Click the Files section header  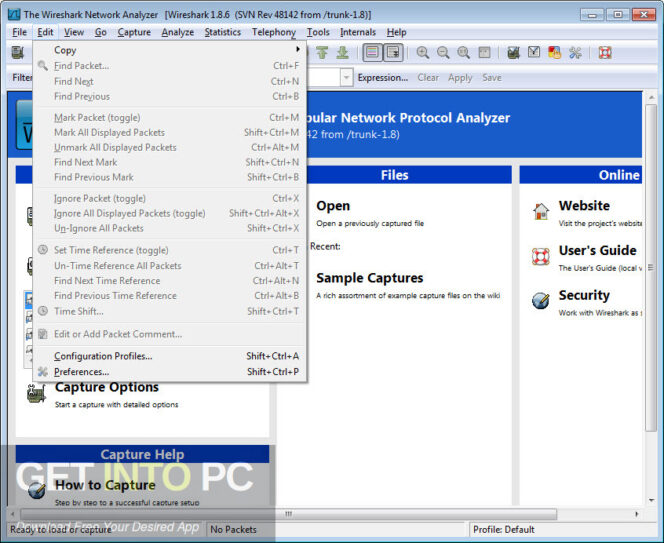394,175
